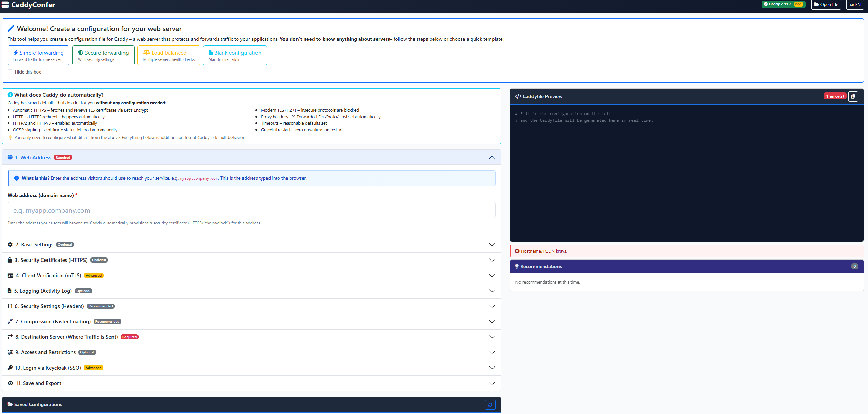Click the Open file button

pos(826,5)
